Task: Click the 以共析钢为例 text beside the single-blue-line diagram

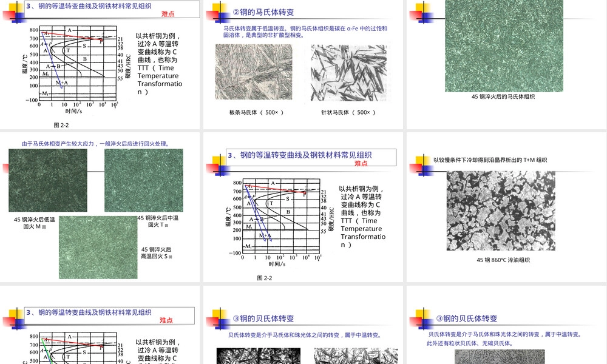Action: click(159, 64)
